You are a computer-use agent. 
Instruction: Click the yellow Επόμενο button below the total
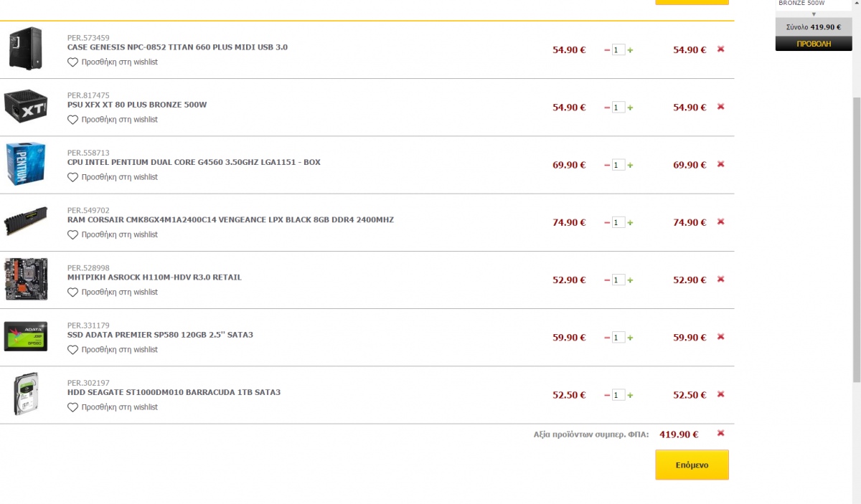(692, 465)
